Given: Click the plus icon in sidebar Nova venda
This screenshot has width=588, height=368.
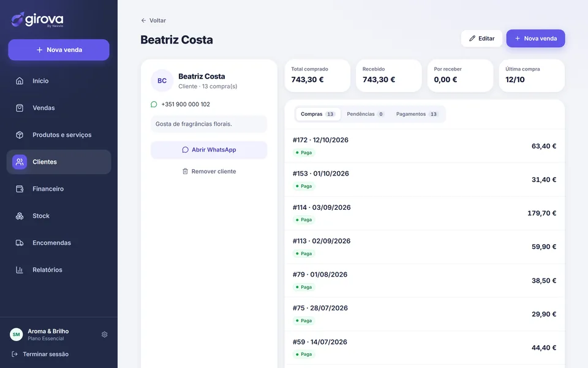Looking at the screenshot, I should (39, 50).
